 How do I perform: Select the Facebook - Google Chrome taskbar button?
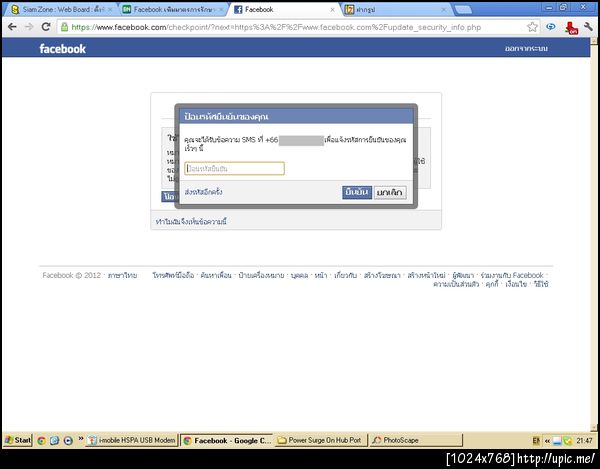pyautogui.click(x=226, y=440)
